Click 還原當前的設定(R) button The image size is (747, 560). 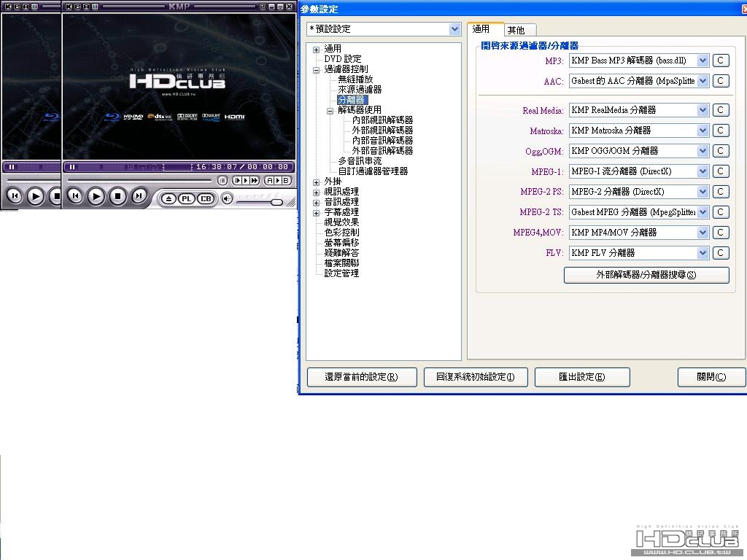[362, 377]
